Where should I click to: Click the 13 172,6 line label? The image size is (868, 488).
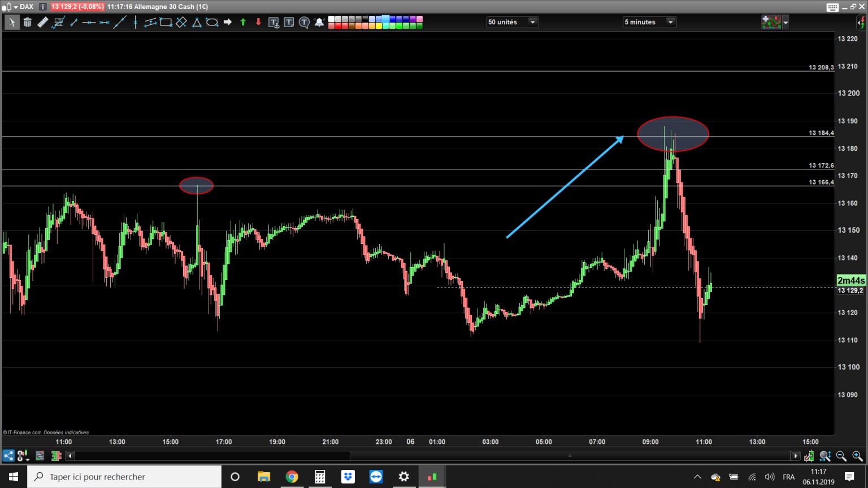(x=821, y=165)
